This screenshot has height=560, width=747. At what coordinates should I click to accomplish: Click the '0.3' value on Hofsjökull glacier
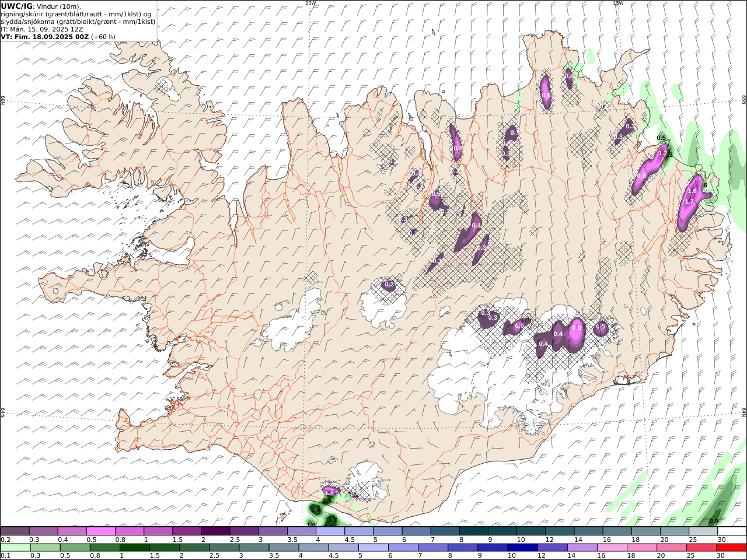click(389, 285)
